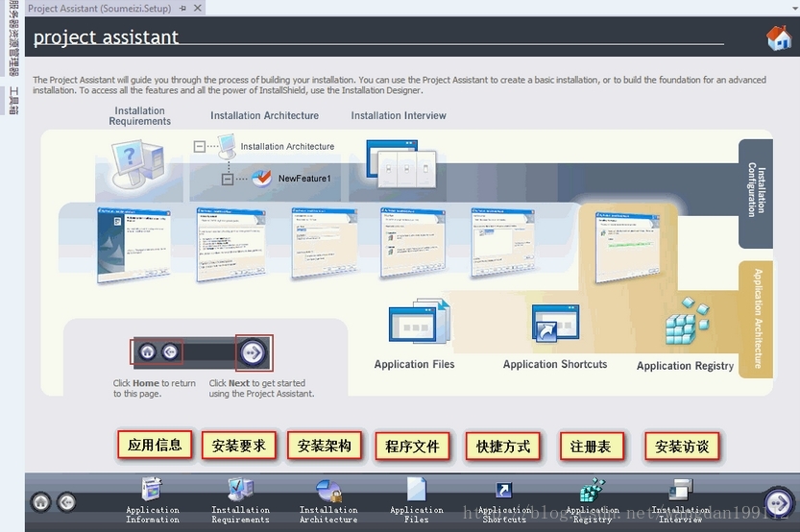Click the Installation Architecture heading
The height and width of the screenshot is (532, 800).
264,116
